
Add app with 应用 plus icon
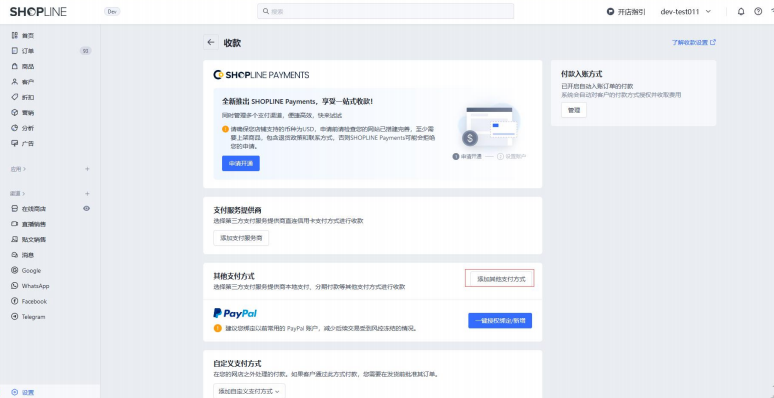pyautogui.click(x=87, y=169)
